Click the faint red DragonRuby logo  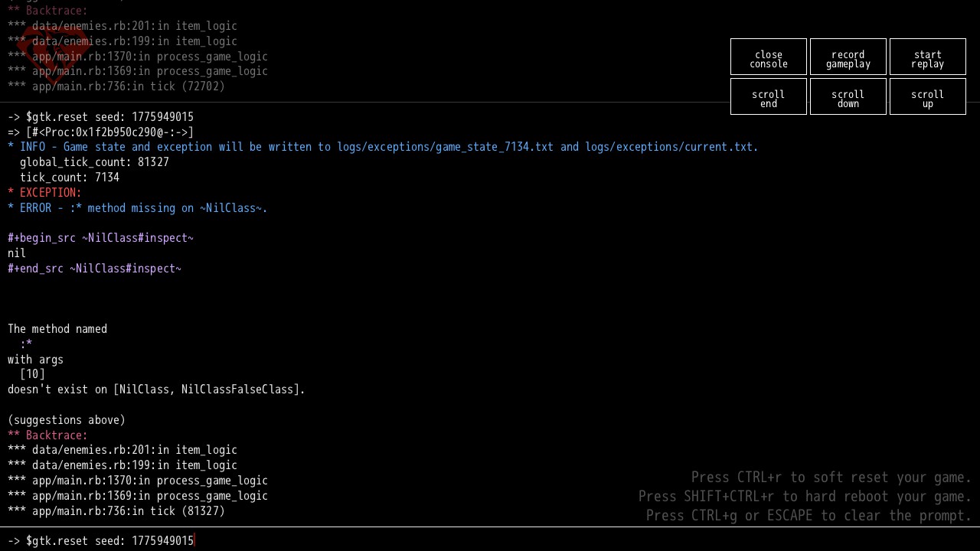pos(54,54)
